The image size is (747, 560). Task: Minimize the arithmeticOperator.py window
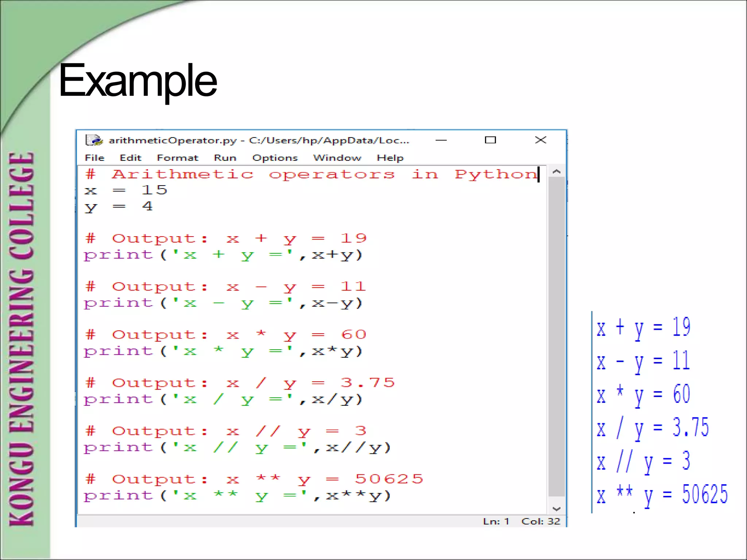point(441,140)
